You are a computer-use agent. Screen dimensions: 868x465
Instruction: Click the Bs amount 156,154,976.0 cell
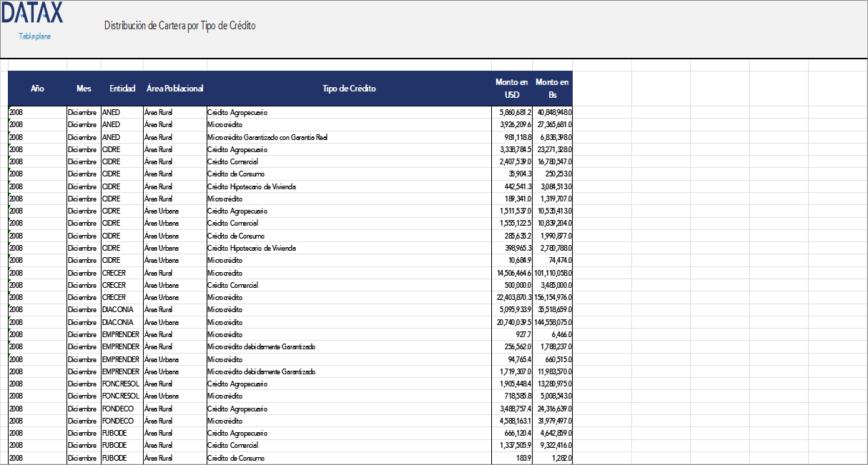[553, 297]
